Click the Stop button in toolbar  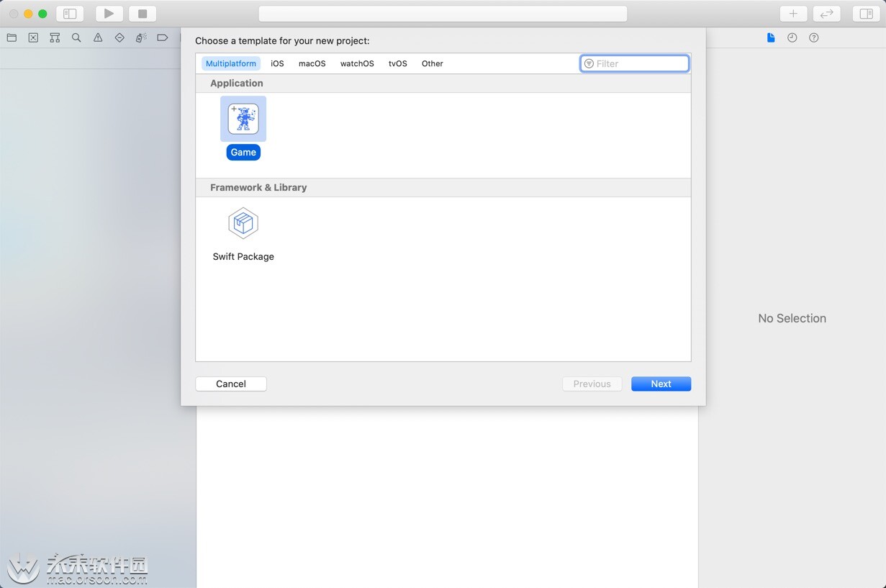coord(143,14)
